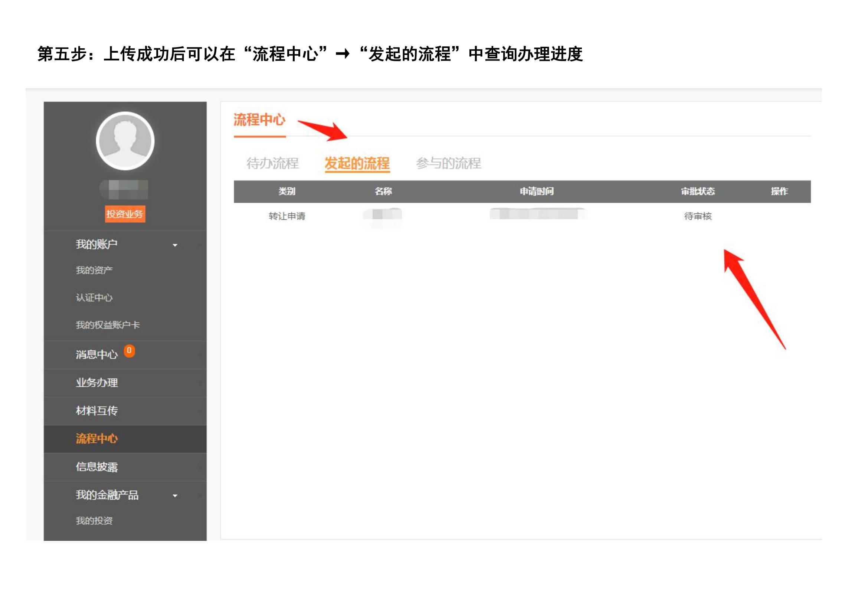Image resolution: width=868 pixels, height=614 pixels.
Task: Open 我的资产 in the sidebar
Action: pyautogui.click(x=94, y=270)
